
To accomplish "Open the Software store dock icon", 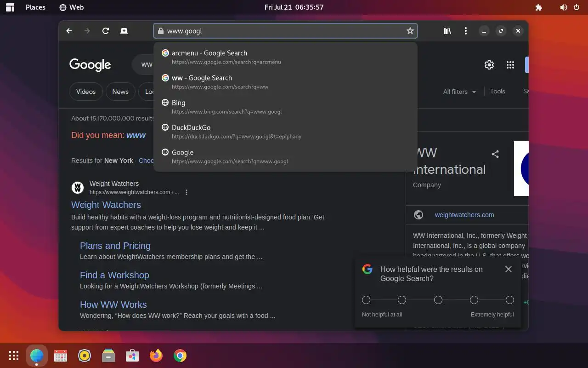I will (132, 356).
